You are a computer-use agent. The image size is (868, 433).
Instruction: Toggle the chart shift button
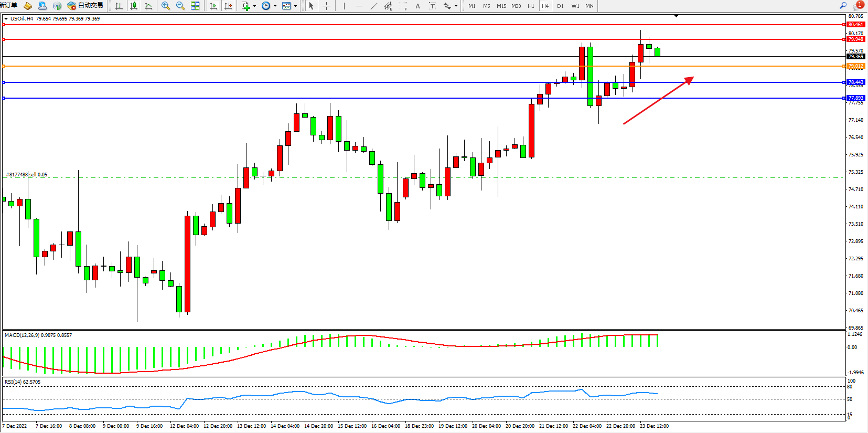228,6
